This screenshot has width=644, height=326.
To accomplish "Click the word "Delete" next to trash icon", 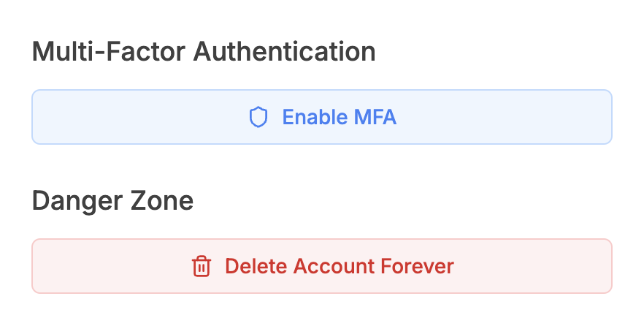I will (x=256, y=266).
